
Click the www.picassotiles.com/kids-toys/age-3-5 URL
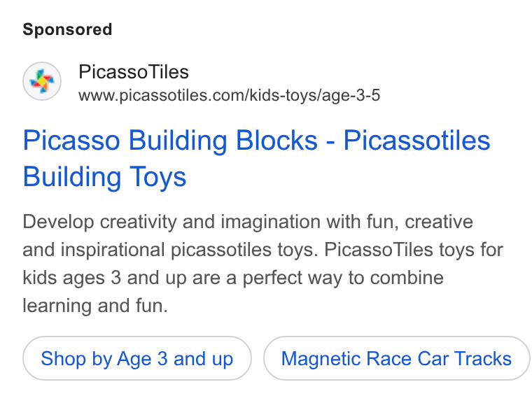pos(230,95)
